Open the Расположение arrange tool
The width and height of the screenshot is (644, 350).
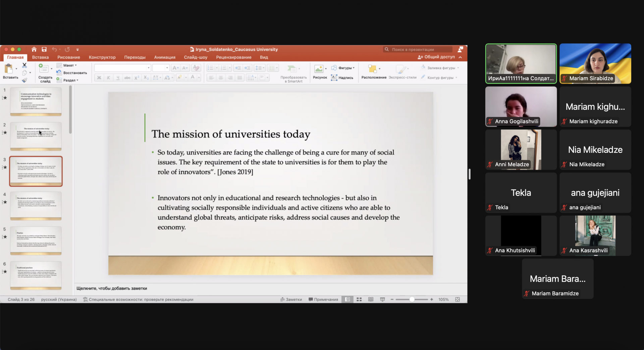pyautogui.click(x=374, y=72)
